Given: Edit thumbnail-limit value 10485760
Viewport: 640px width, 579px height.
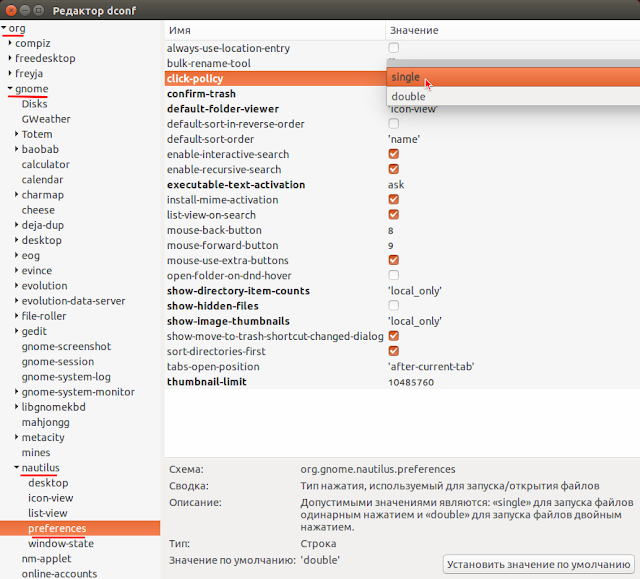Looking at the screenshot, I should pyautogui.click(x=411, y=382).
